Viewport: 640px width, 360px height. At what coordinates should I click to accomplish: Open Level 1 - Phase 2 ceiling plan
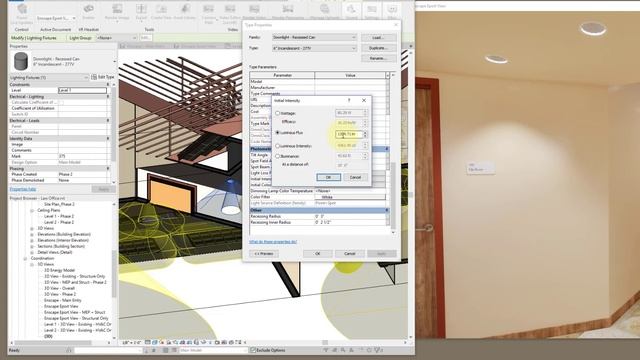pyautogui.click(x=59, y=216)
